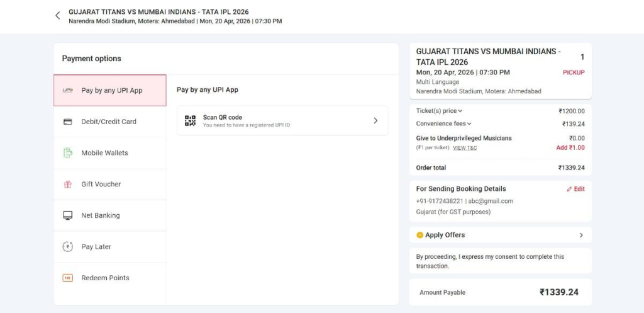644x313 pixels.
Task: Click the Pay Later rupee icon
Action: point(68,247)
